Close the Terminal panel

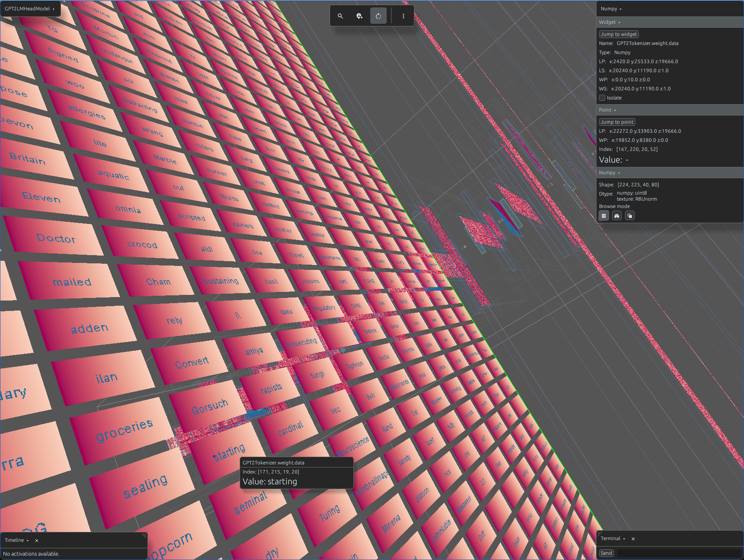pyautogui.click(x=633, y=539)
